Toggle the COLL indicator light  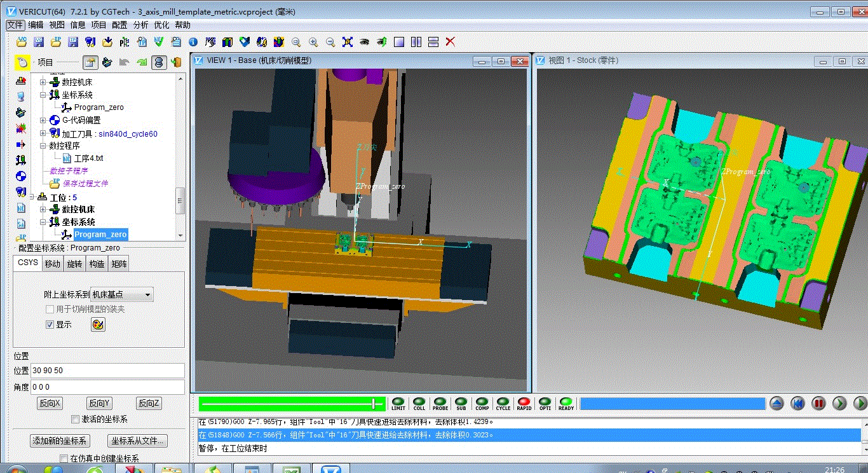(419, 404)
